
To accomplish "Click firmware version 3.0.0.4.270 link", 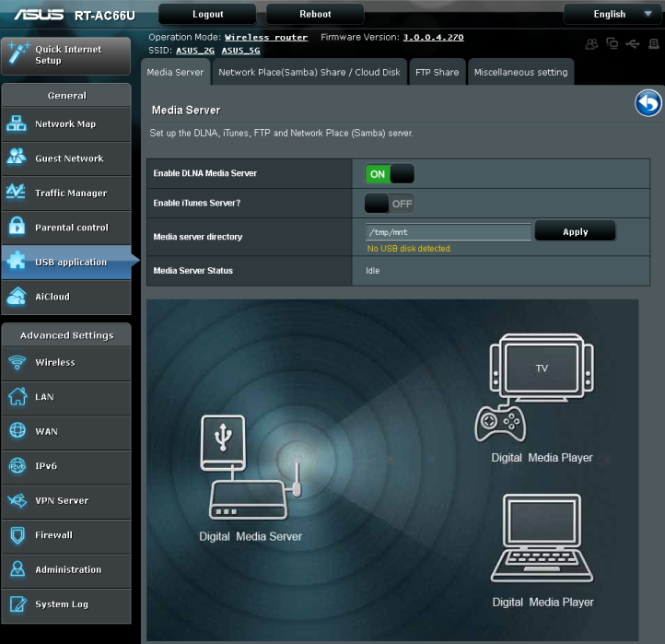I will [433, 38].
